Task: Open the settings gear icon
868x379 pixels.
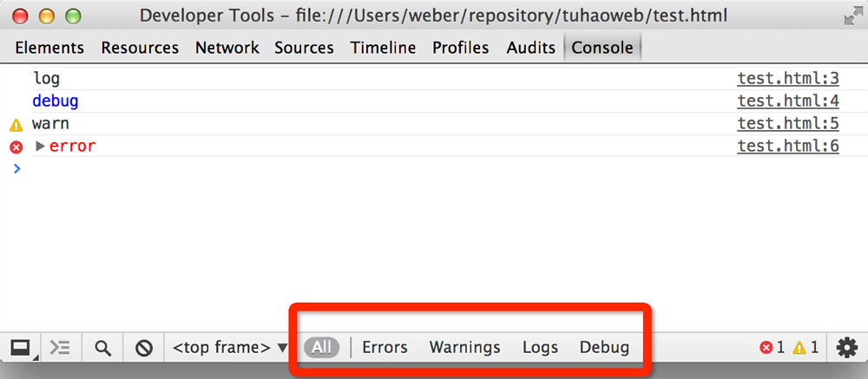Action: [x=846, y=348]
